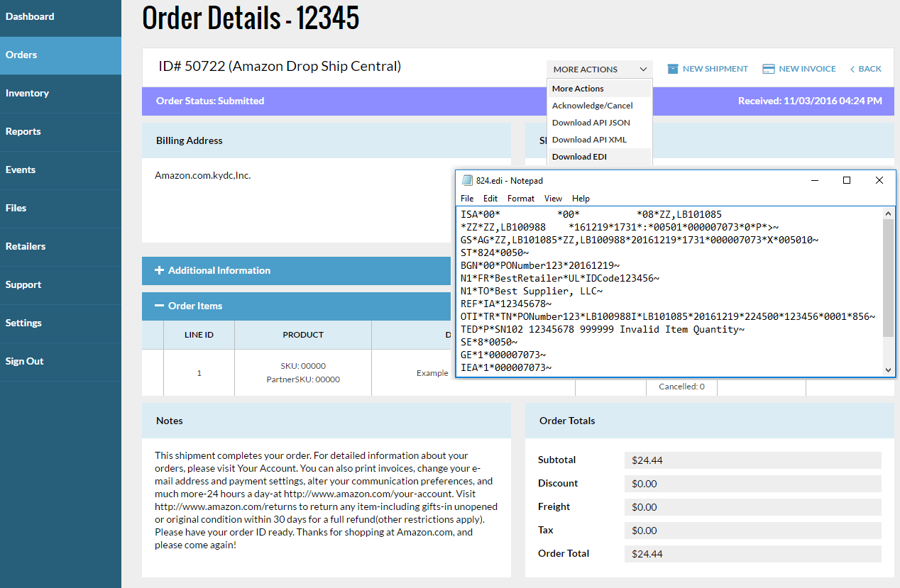The height and width of the screenshot is (588, 900).
Task: Click the 'Billing Address' panel header
Action: pyautogui.click(x=326, y=140)
